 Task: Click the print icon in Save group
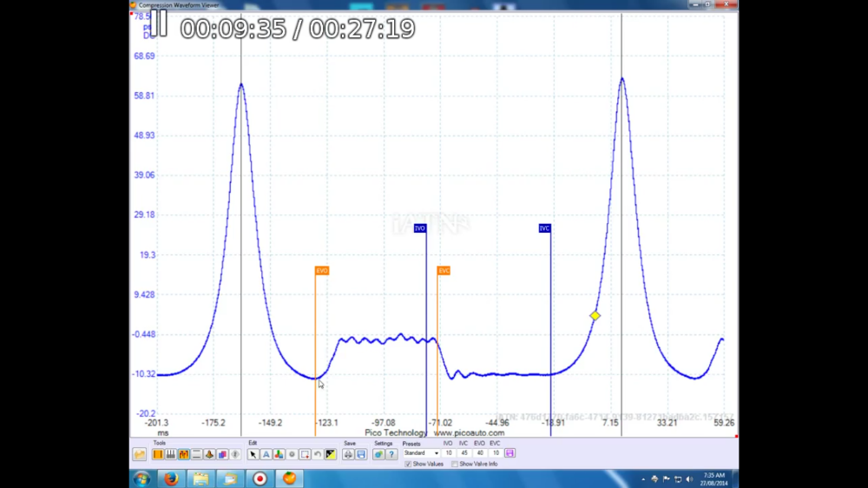[x=348, y=454]
